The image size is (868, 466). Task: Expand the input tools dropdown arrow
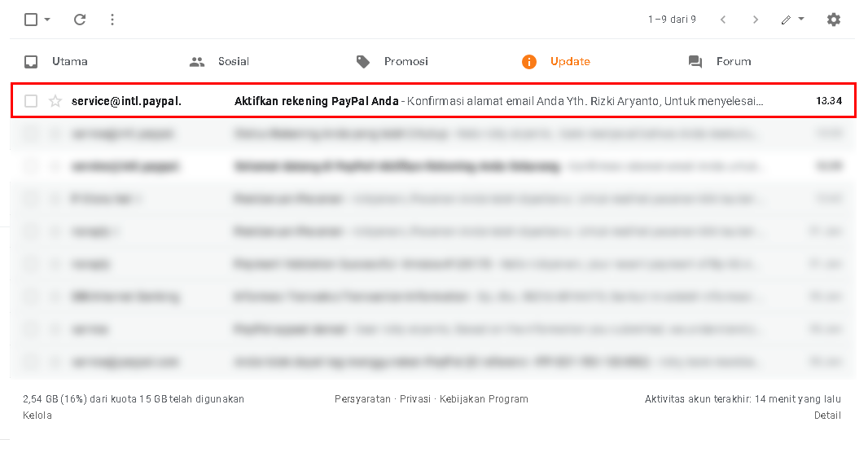click(801, 19)
